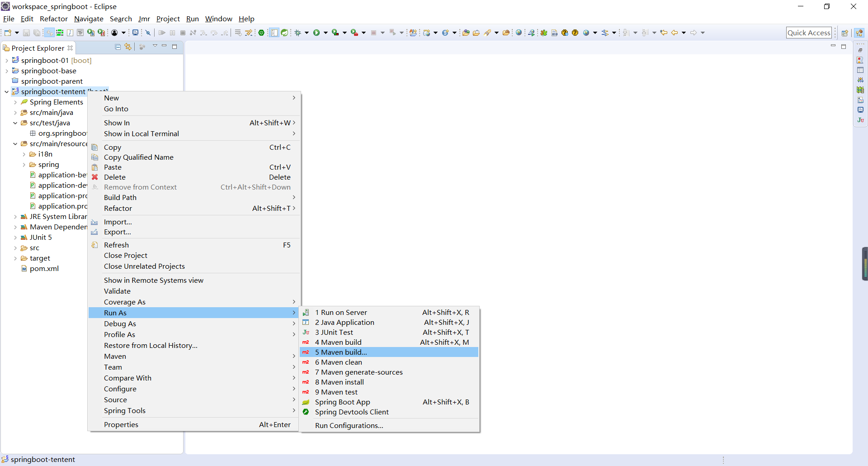868x466 pixels.
Task: Expand the Spring Elements node
Action: click(15, 102)
